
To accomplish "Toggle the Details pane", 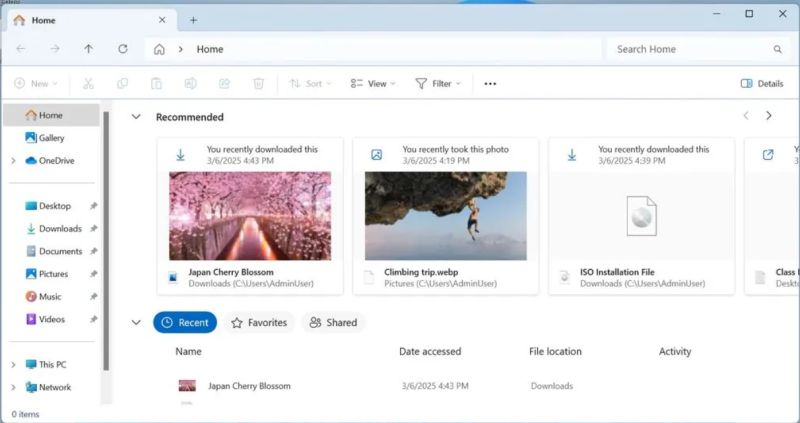I will pos(761,84).
